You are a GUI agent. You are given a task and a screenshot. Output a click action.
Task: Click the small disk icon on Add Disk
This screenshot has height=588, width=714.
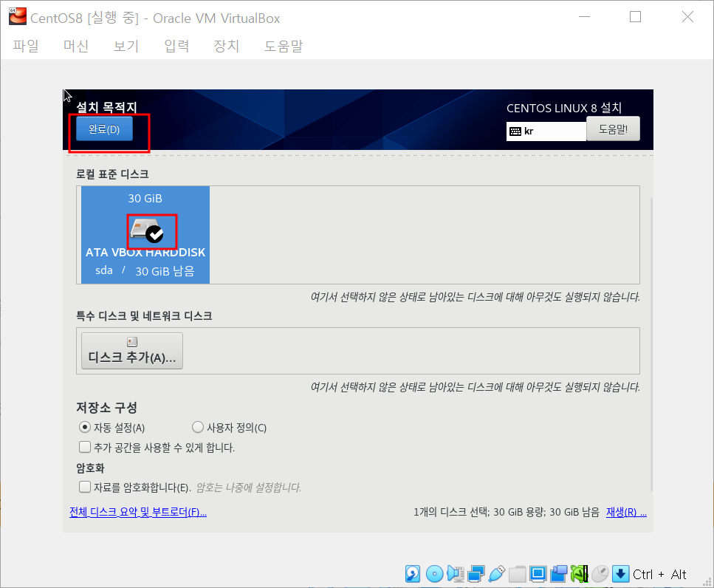click(x=132, y=342)
